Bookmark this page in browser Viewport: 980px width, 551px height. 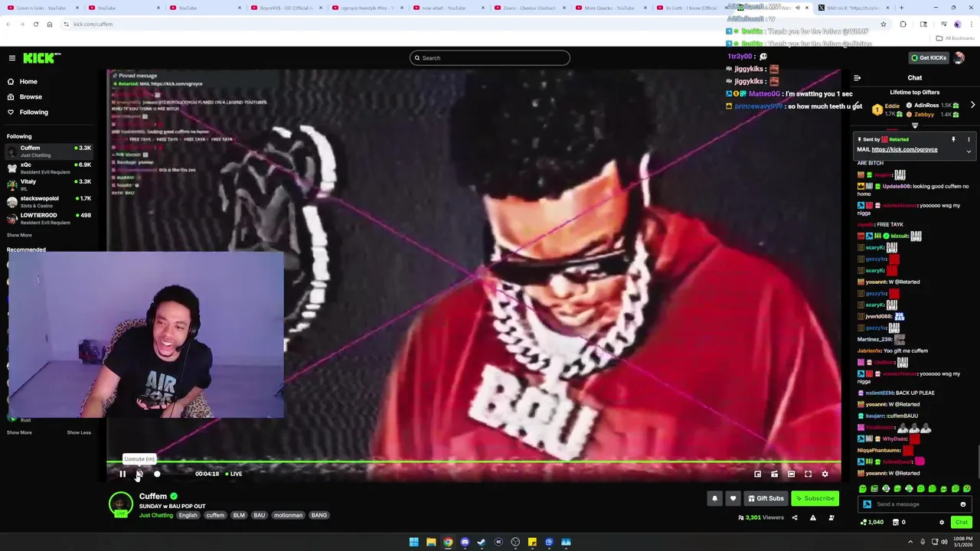(883, 24)
